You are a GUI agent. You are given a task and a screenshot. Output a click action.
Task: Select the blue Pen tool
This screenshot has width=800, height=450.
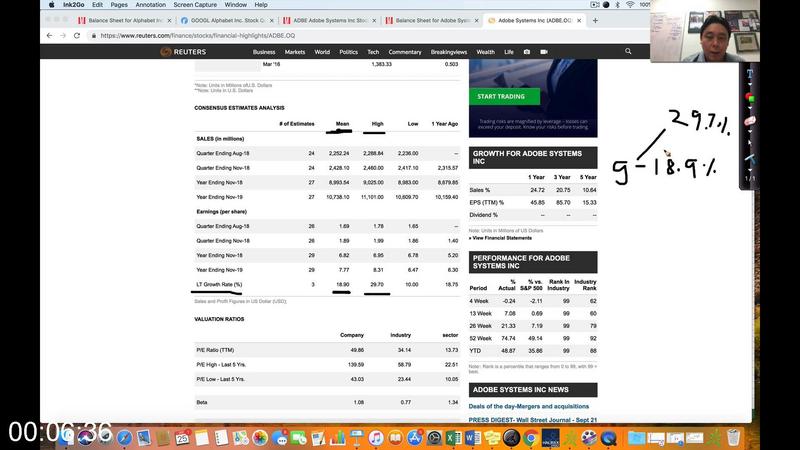tap(749, 160)
